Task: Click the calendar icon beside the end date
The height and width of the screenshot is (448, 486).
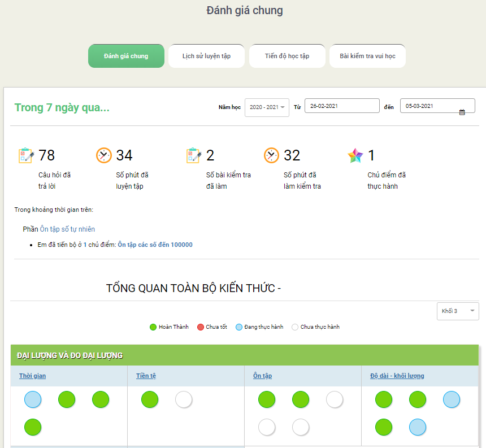Action: point(462,112)
